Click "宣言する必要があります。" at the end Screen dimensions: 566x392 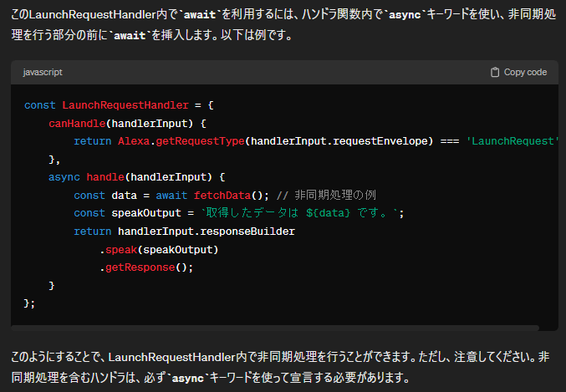pos(350,378)
